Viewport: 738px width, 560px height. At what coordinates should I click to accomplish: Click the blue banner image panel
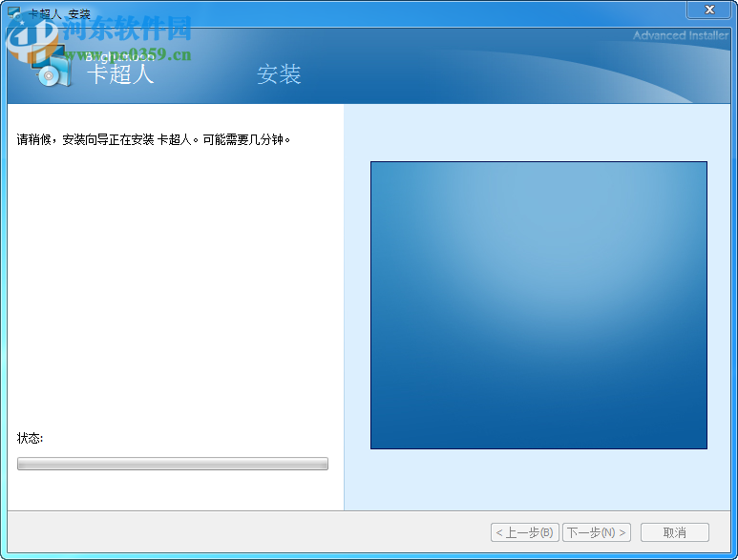coord(538,305)
